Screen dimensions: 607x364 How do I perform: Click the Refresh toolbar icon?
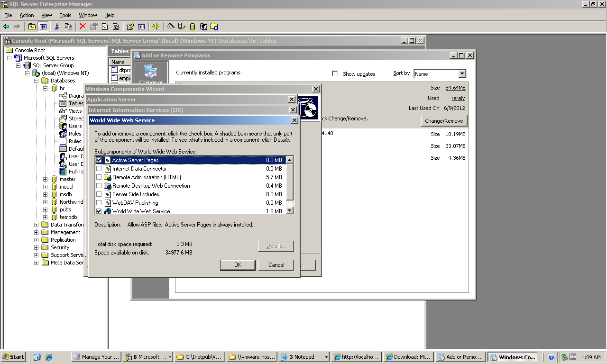(x=105, y=27)
